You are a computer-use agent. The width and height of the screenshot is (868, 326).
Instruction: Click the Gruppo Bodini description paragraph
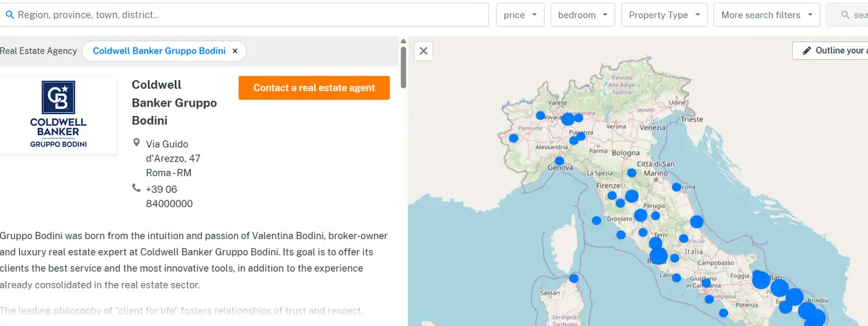point(194,260)
